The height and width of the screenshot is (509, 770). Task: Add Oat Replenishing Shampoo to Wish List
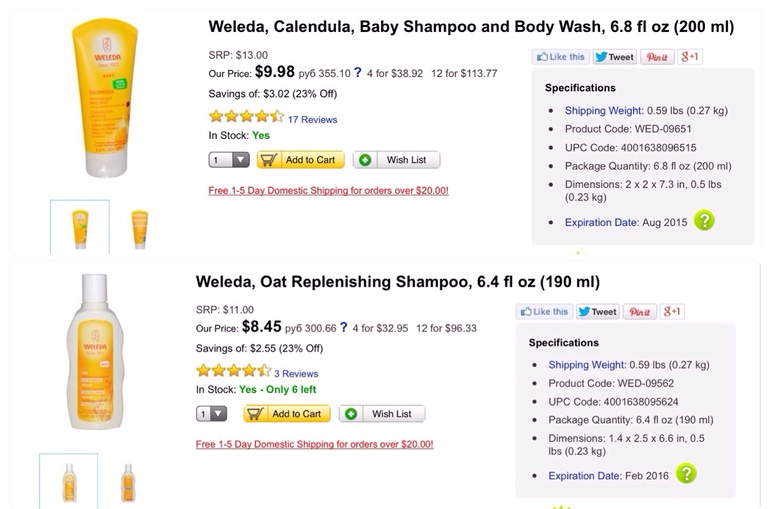tap(382, 414)
